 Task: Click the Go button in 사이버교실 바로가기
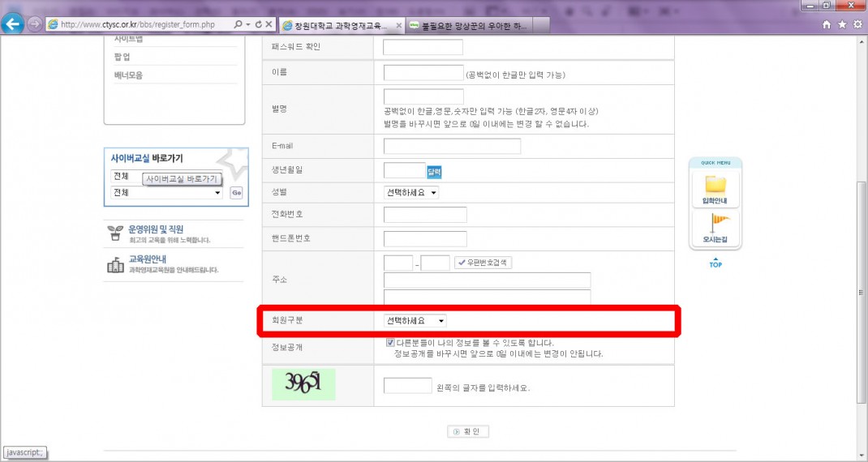click(x=236, y=193)
